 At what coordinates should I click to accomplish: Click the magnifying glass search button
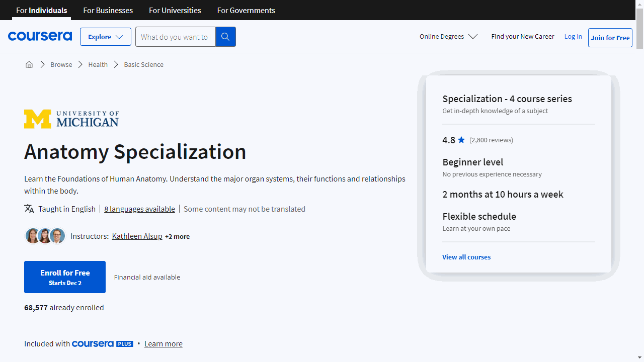click(225, 37)
